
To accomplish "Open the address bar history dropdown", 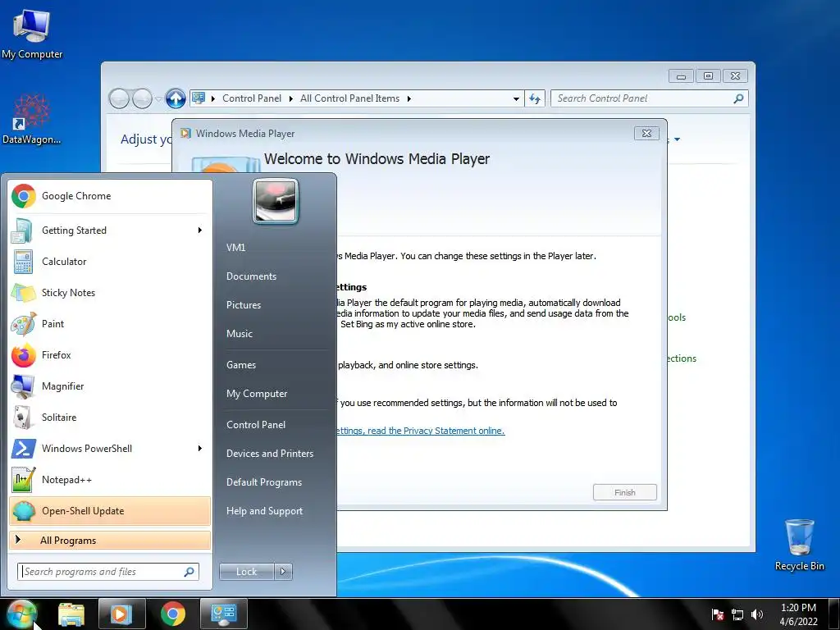I will (516, 98).
